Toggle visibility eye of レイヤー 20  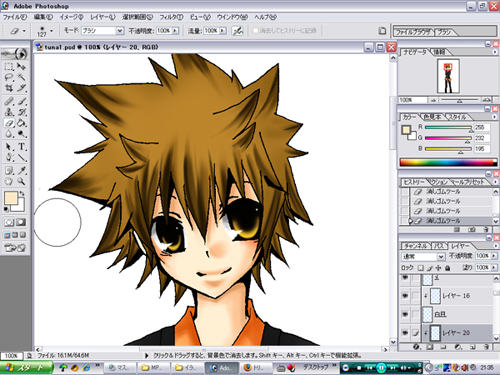tap(405, 333)
